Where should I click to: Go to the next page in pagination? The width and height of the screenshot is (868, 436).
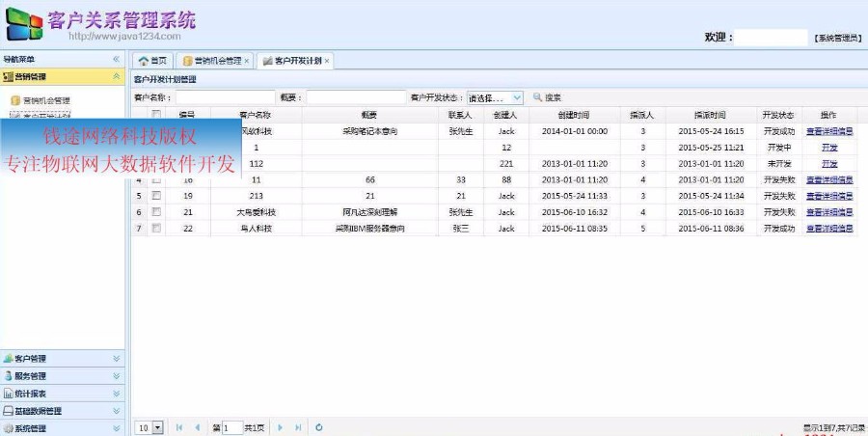coord(280,427)
